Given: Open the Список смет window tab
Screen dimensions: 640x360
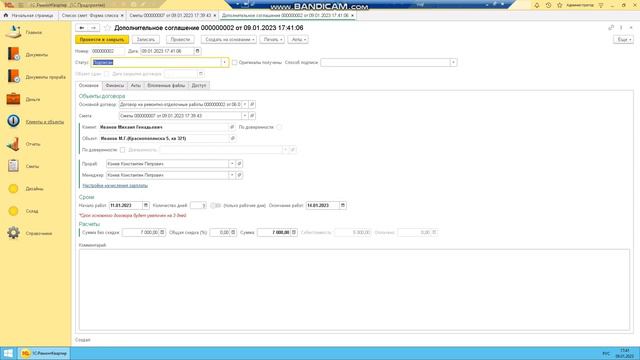Looking at the screenshot, I should (x=90, y=15).
